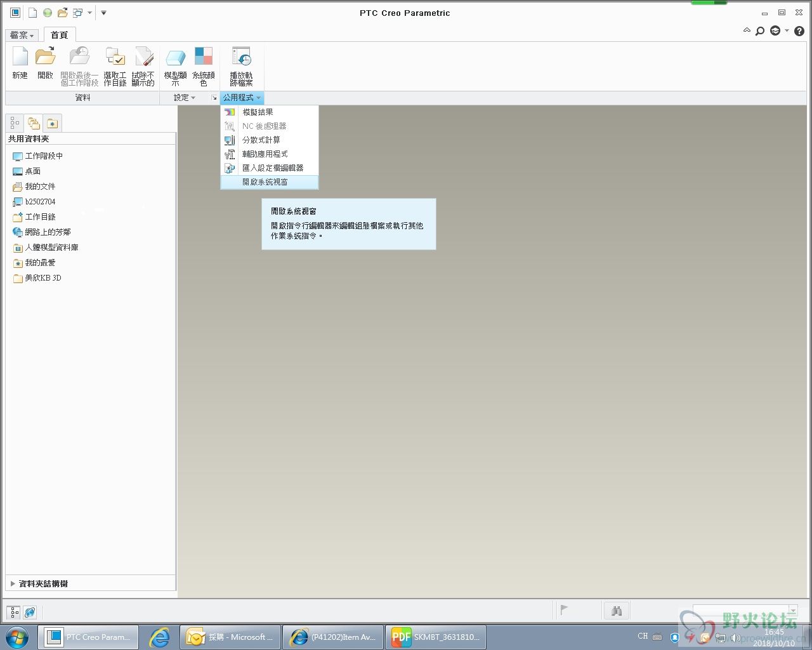Select 模擬結果 (Simulate Results) menu item
The image size is (812, 650).
[x=270, y=112]
